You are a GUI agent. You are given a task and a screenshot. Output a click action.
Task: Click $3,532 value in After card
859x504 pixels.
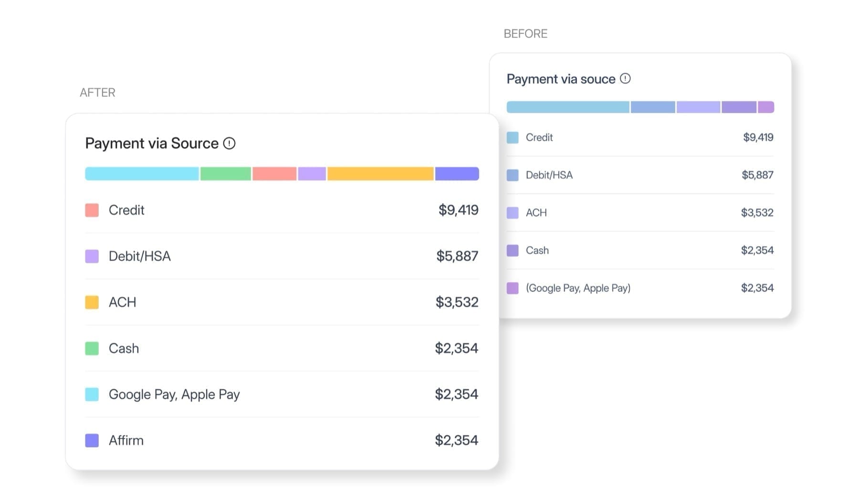click(x=457, y=302)
